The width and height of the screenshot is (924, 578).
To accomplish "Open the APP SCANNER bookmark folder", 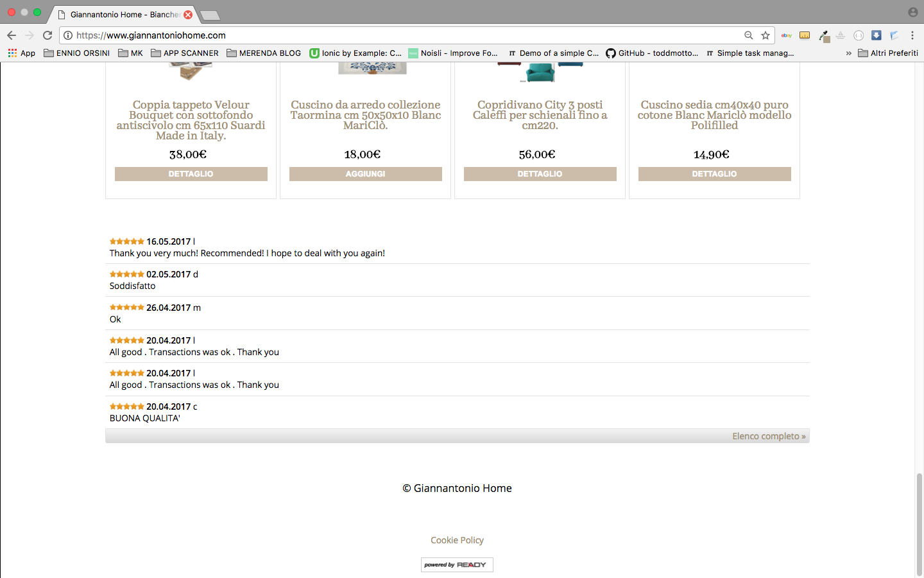I will point(185,53).
